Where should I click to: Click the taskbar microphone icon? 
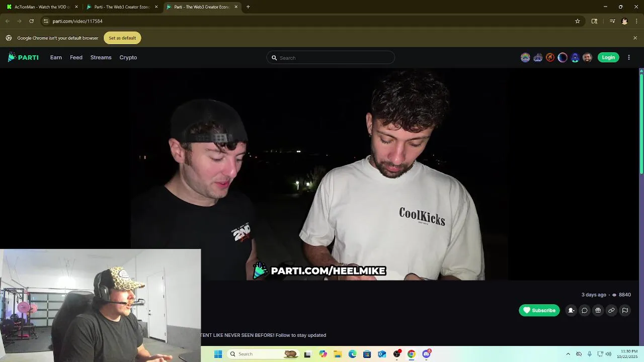(590, 354)
